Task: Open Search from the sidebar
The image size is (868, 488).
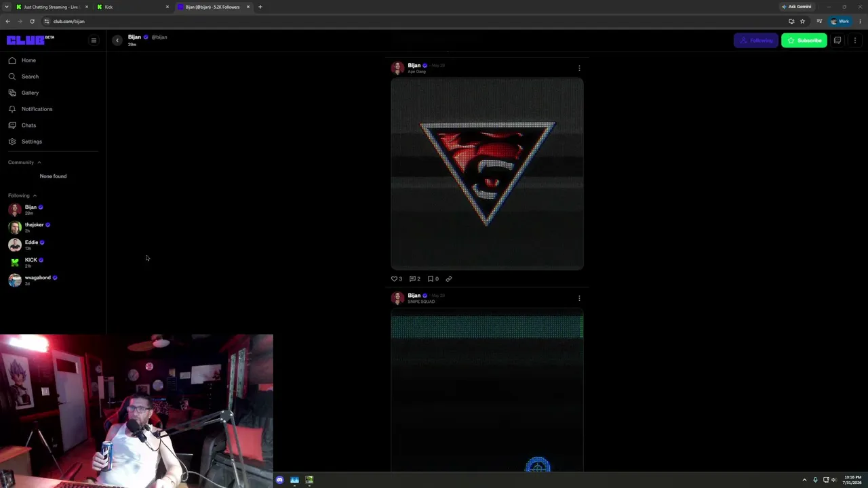Action: (x=24, y=77)
